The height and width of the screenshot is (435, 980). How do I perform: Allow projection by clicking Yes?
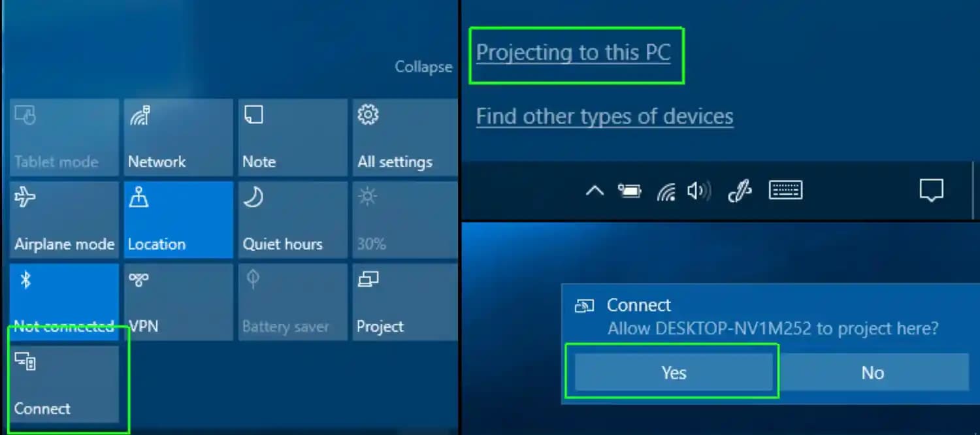point(673,372)
